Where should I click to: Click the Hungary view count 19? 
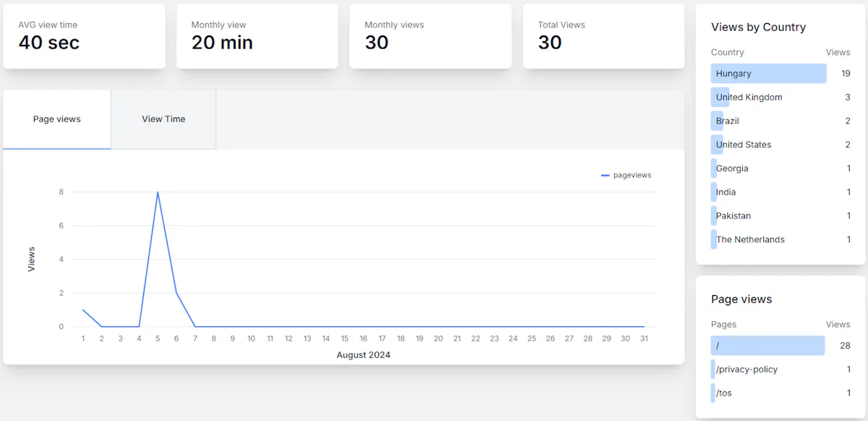tap(846, 74)
